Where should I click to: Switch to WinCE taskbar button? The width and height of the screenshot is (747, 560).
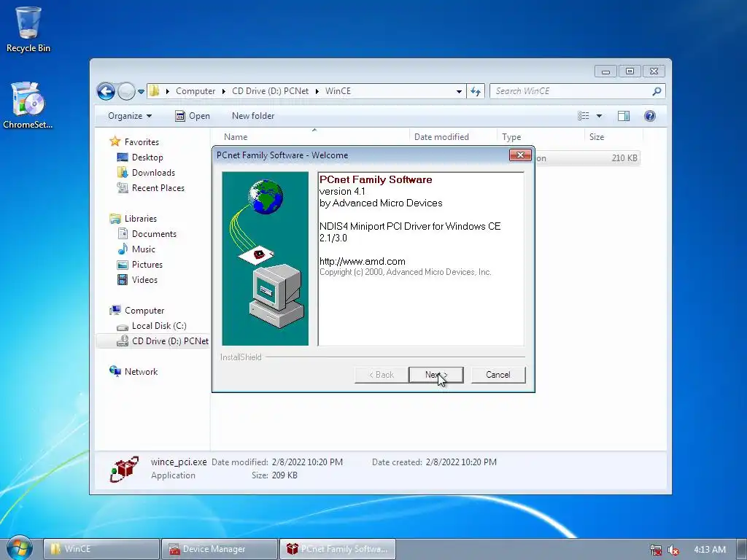[101, 549]
